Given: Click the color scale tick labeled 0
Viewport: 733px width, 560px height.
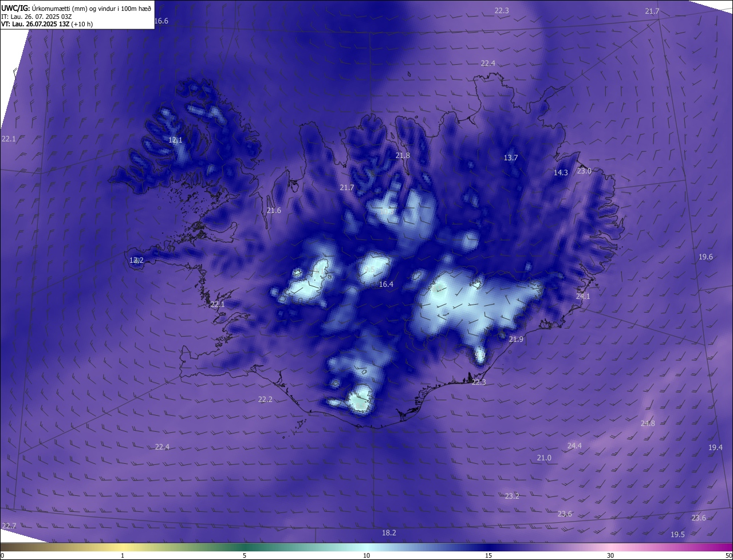Looking at the screenshot, I should tap(2, 555).
